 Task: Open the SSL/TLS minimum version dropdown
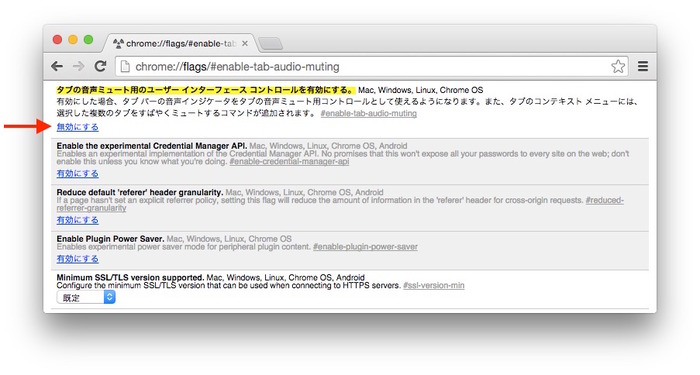(x=86, y=297)
